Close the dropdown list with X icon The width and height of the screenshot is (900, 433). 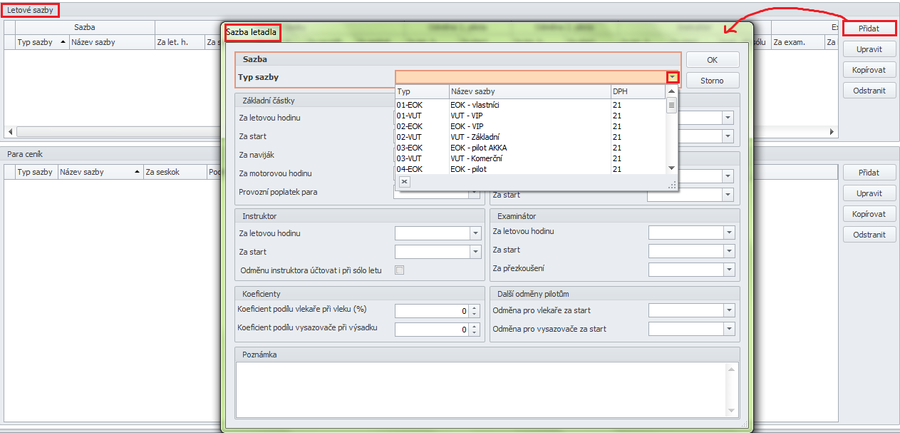[404, 182]
